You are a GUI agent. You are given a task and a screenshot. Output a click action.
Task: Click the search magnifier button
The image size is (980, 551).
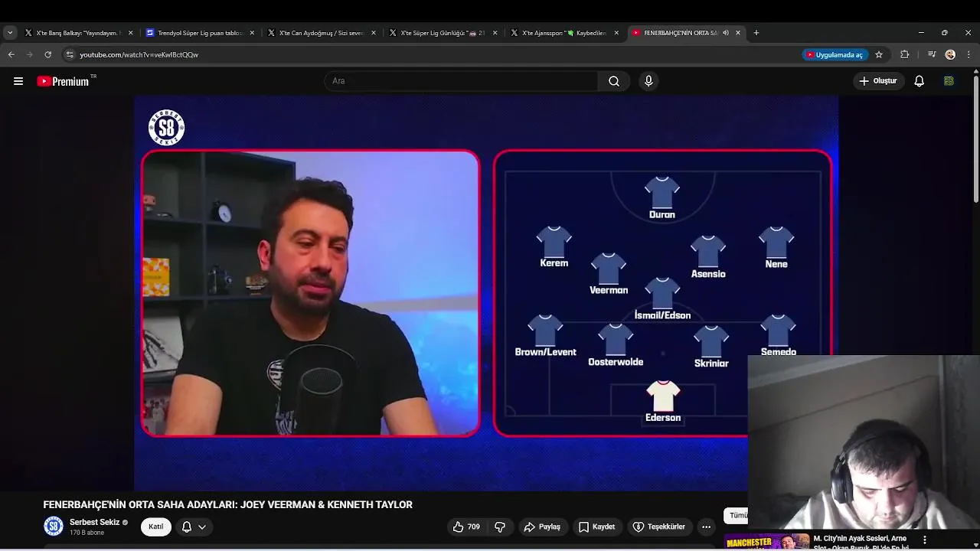click(614, 81)
